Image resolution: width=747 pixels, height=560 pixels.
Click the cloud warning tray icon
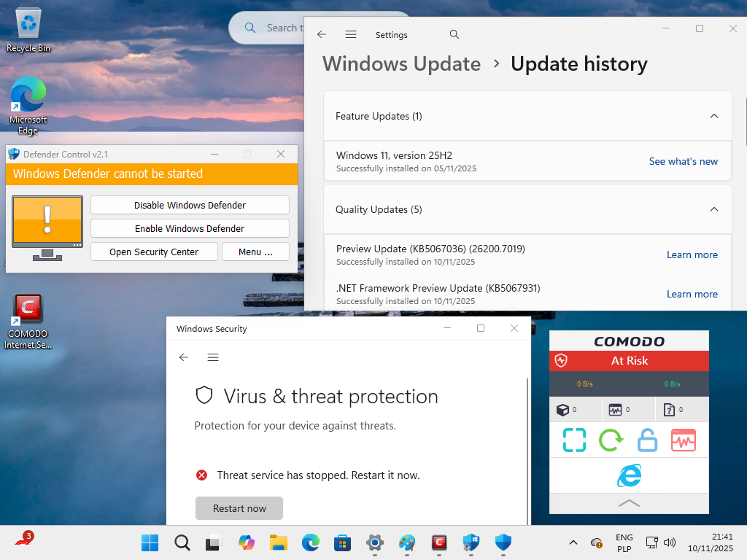tap(597, 542)
